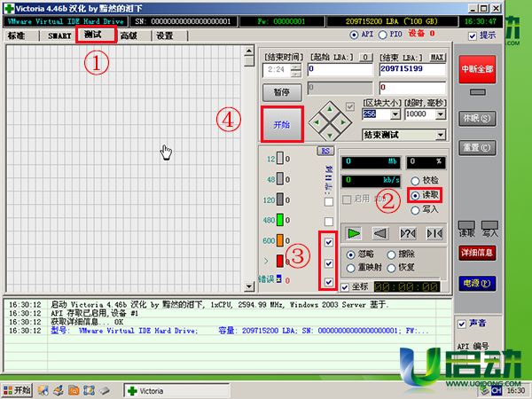Click the 读取 activity indicator icon

466,225
